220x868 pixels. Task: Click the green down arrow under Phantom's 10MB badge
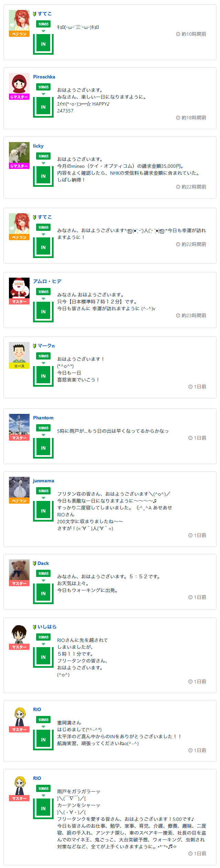43,435
